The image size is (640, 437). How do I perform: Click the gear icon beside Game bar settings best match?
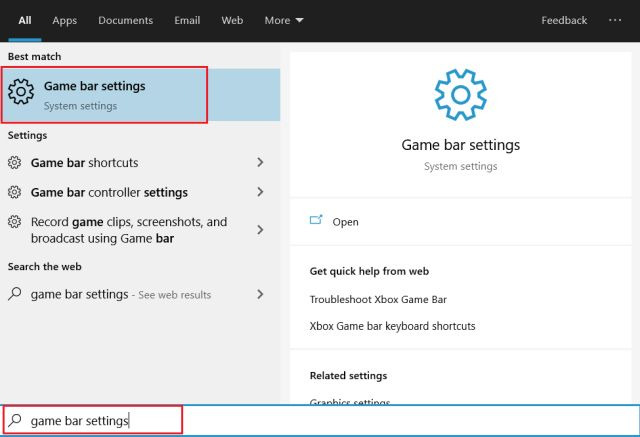pyautogui.click(x=21, y=92)
